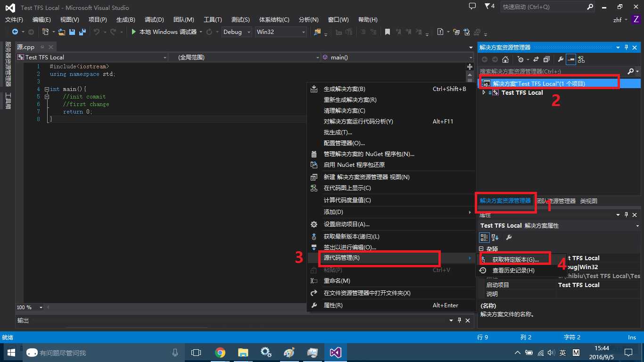Pin the 输出 output panel
This screenshot has width=644, height=362.
click(x=459, y=321)
